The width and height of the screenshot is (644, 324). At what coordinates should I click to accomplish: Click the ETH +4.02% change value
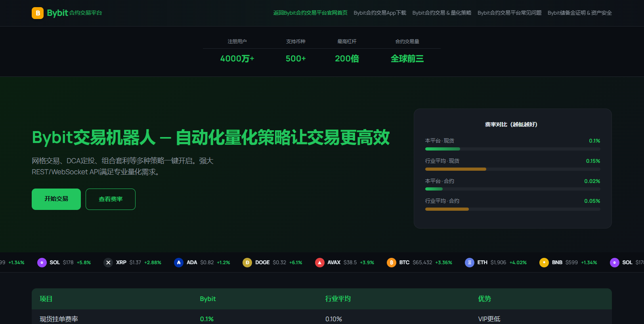pyautogui.click(x=518, y=263)
